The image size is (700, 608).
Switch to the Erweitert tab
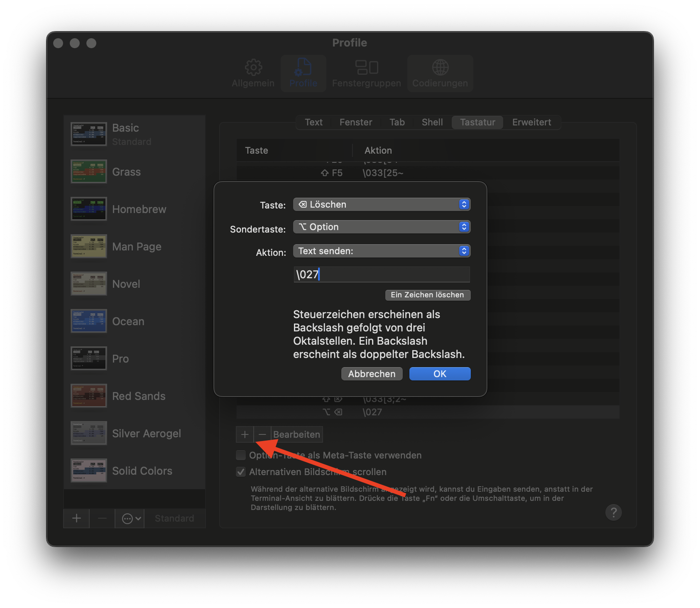pyautogui.click(x=531, y=122)
